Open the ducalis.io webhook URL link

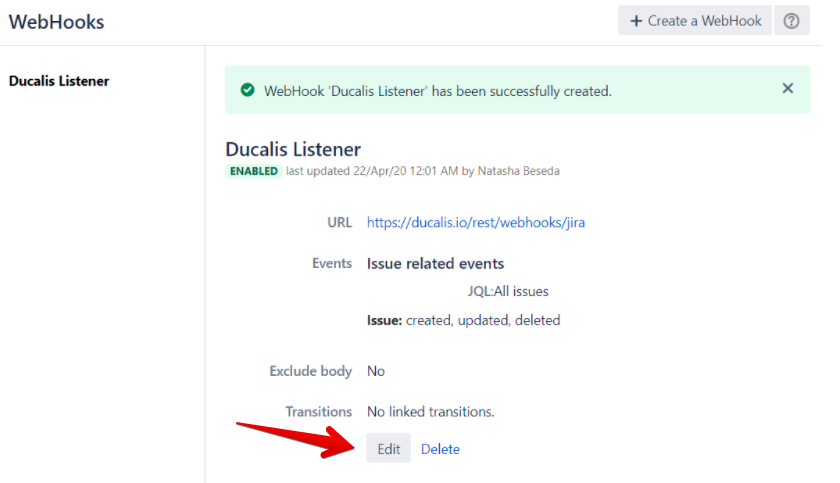pyautogui.click(x=476, y=222)
